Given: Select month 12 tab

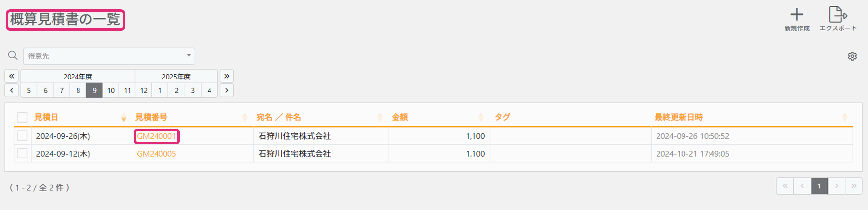Looking at the screenshot, I should tap(144, 90).
